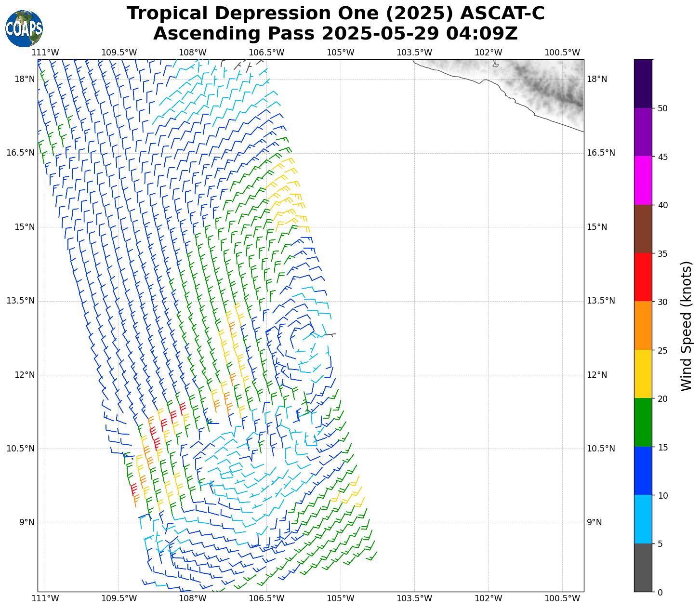Click the red 30-35 knot colorbar segment
The width and height of the screenshot is (700, 609).
pyautogui.click(x=643, y=277)
